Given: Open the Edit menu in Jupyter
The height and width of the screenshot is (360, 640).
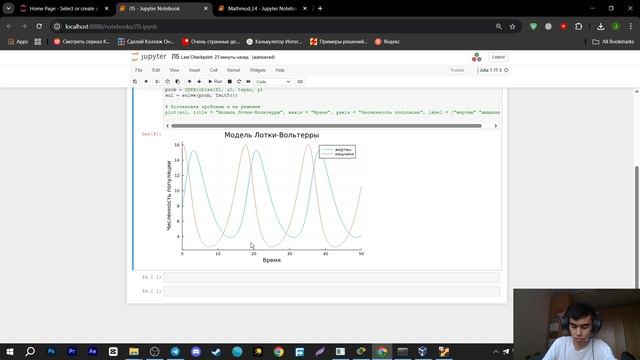Looking at the screenshot, I should [156, 70].
